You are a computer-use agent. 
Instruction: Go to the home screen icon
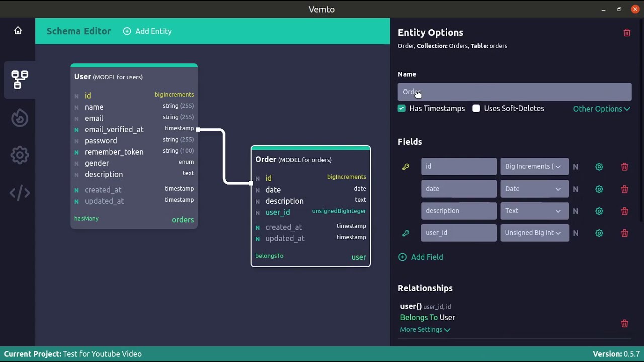click(18, 31)
